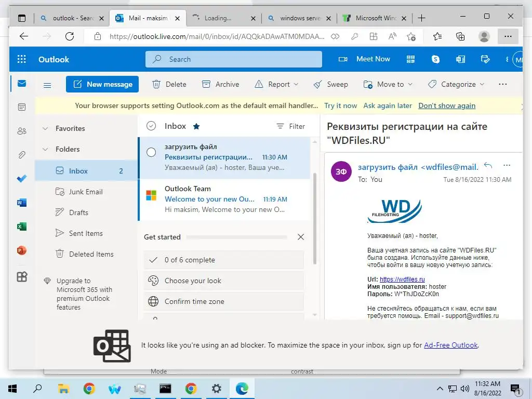Toggle the hamburger navigation pane button

tap(47, 85)
